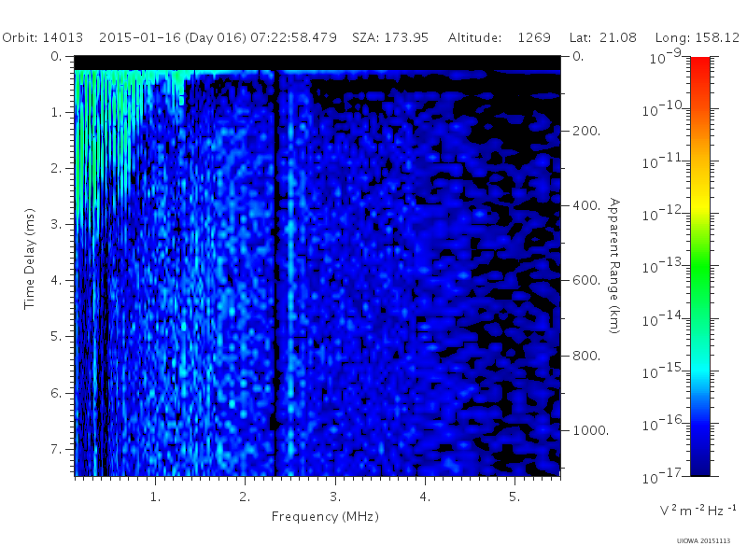
Task: Click the 10⁻¹³ colorbar tick label
Action: pos(664,266)
